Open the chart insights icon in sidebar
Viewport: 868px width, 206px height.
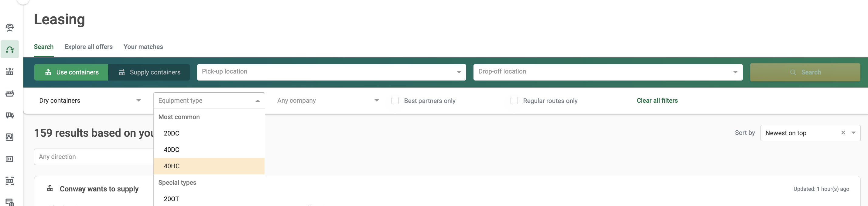10,137
